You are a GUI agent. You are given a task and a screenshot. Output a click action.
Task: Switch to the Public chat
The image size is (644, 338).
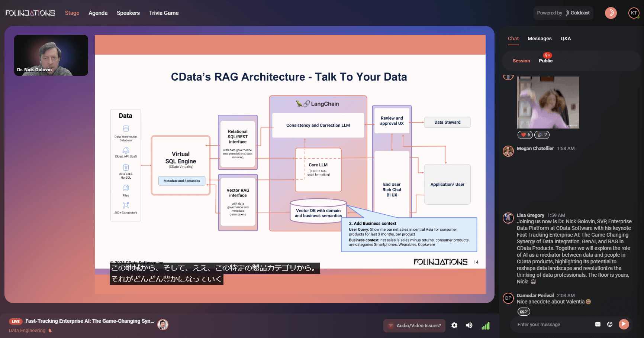[545, 61]
